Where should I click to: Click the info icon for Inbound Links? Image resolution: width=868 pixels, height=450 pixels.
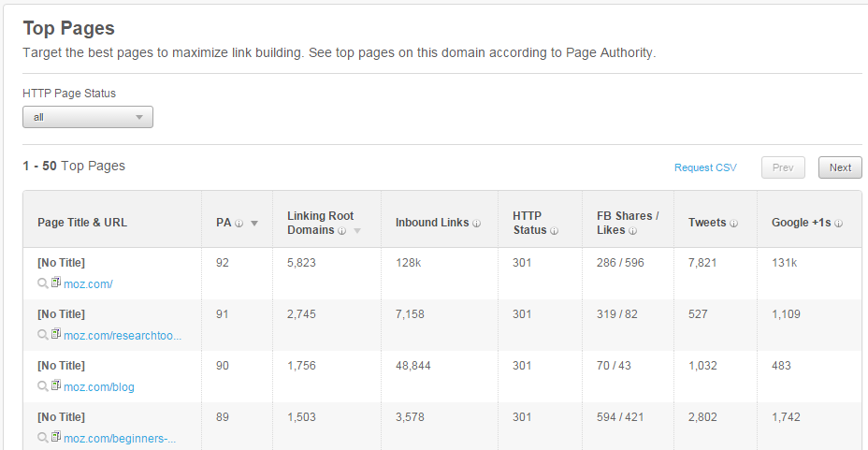click(477, 224)
